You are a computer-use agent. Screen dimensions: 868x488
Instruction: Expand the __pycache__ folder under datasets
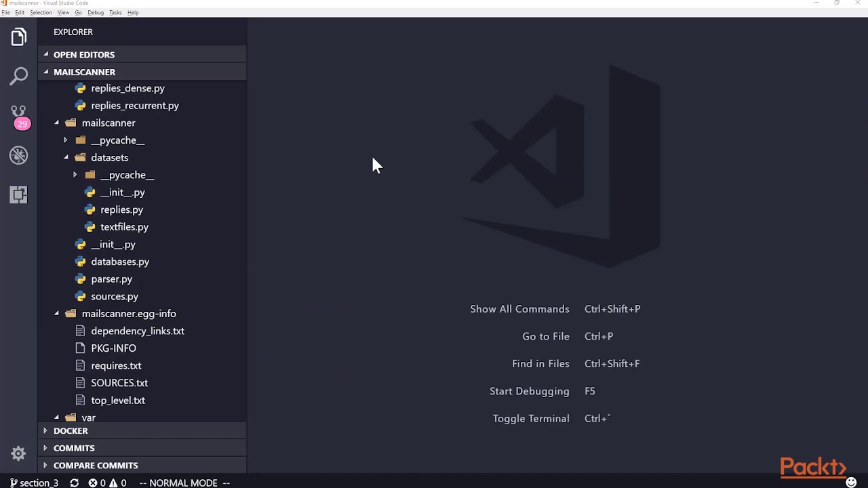point(75,175)
